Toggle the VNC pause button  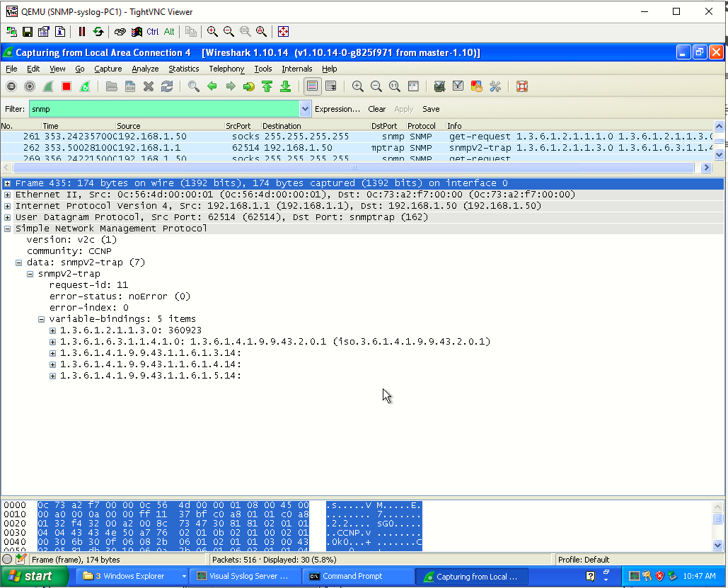[x=82, y=32]
